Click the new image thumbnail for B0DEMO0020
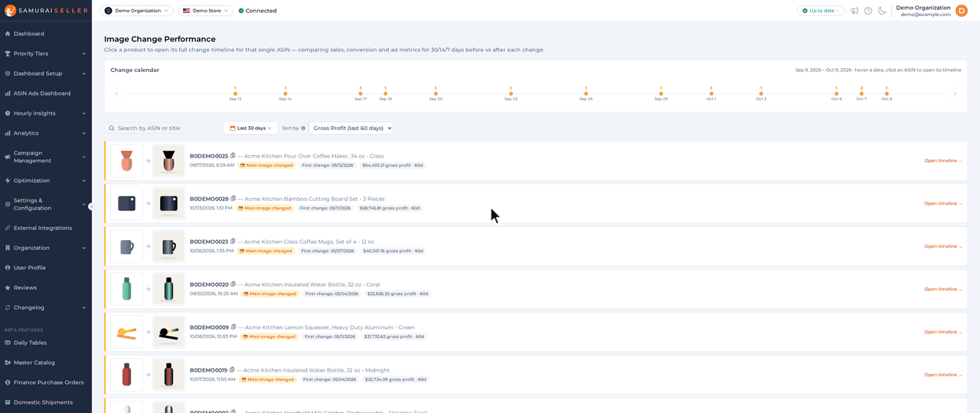The image size is (980, 413). click(x=168, y=289)
